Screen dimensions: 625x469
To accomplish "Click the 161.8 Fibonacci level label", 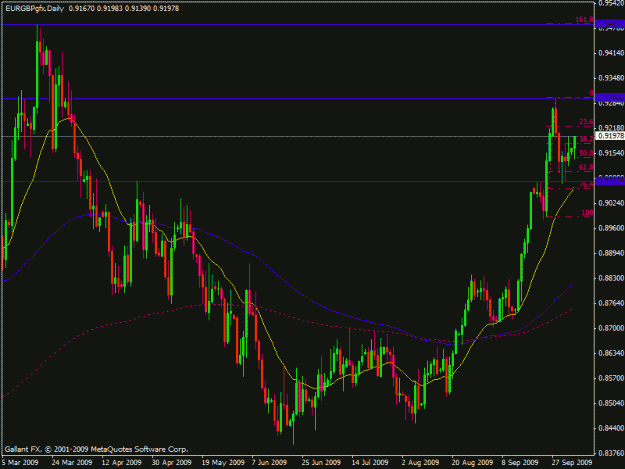I will [584, 20].
